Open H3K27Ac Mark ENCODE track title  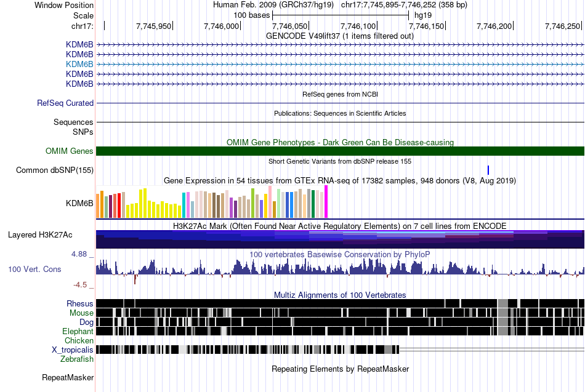coord(340,226)
